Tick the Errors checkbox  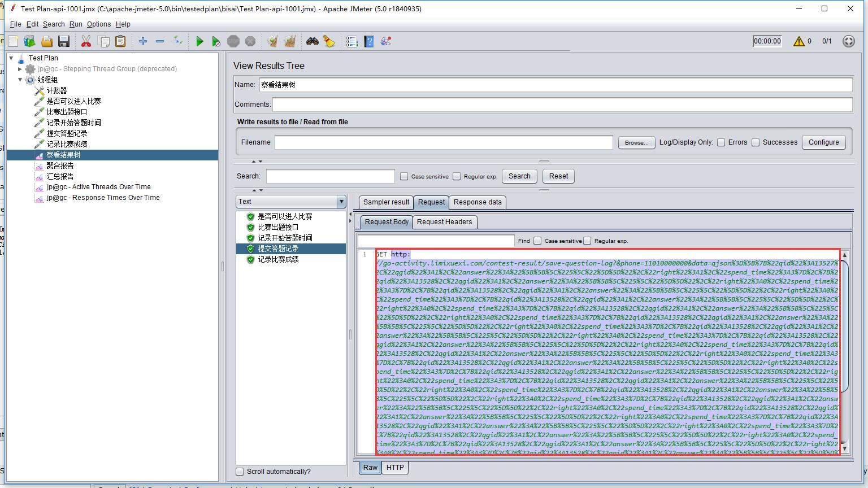coord(721,142)
